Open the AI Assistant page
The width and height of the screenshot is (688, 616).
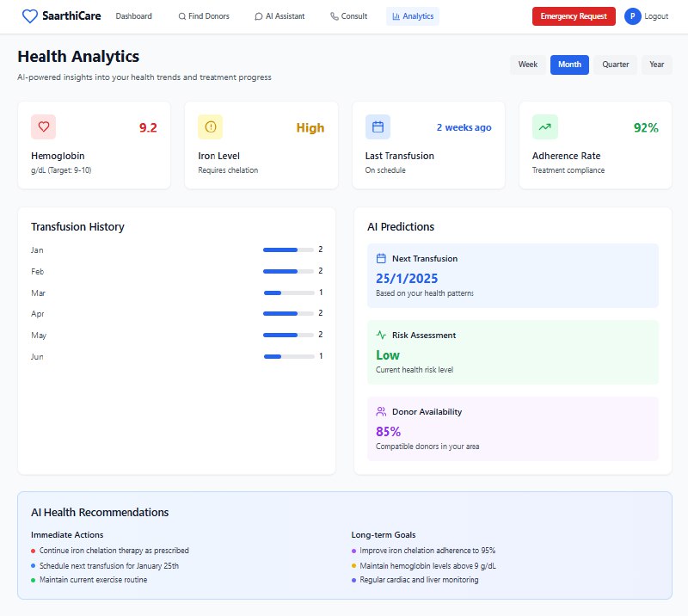coord(279,16)
